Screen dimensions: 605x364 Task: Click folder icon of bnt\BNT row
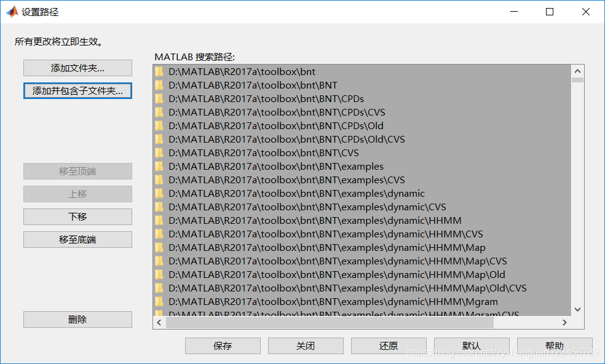(x=159, y=85)
